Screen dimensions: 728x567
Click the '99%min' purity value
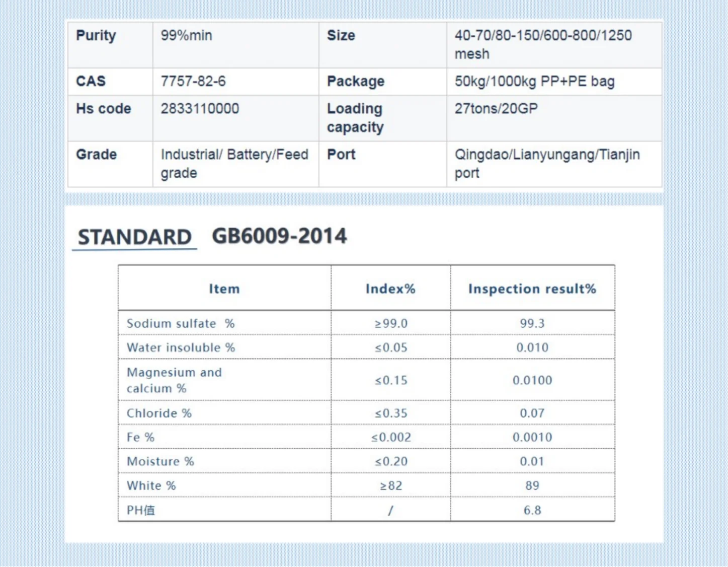point(186,35)
